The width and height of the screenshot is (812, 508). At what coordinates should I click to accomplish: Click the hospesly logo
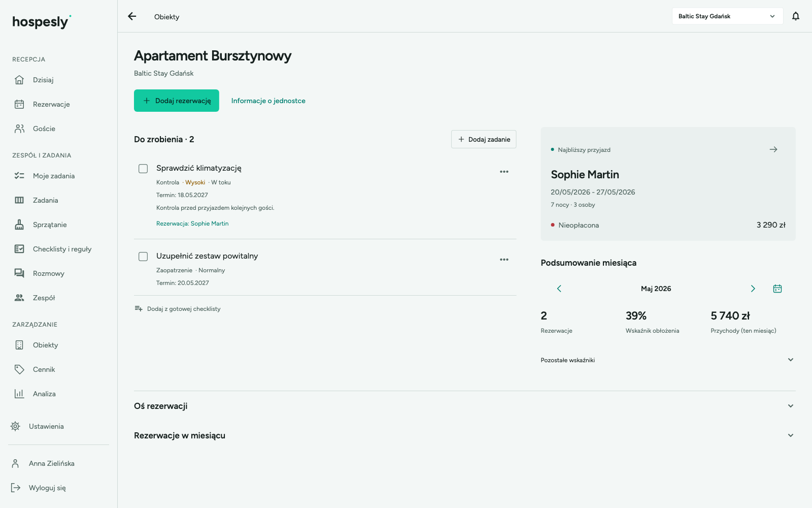click(42, 22)
